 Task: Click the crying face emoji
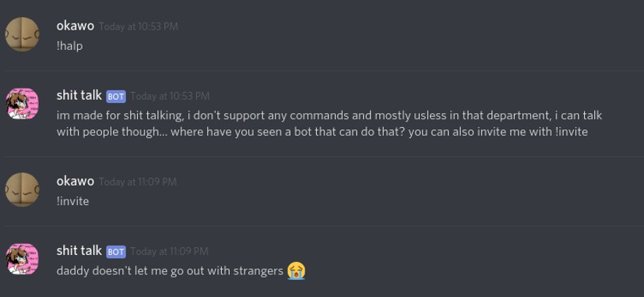coord(296,270)
